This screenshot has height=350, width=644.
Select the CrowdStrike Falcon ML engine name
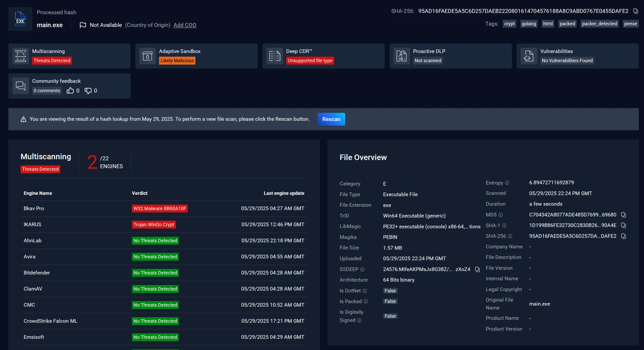pos(51,321)
